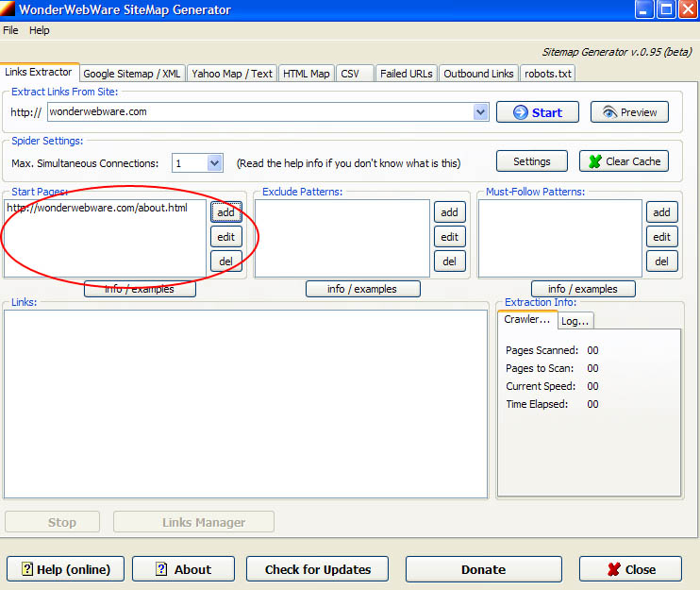Screen dimensions: 700x590
Task: Open the File menu
Action: pyautogui.click(x=10, y=30)
